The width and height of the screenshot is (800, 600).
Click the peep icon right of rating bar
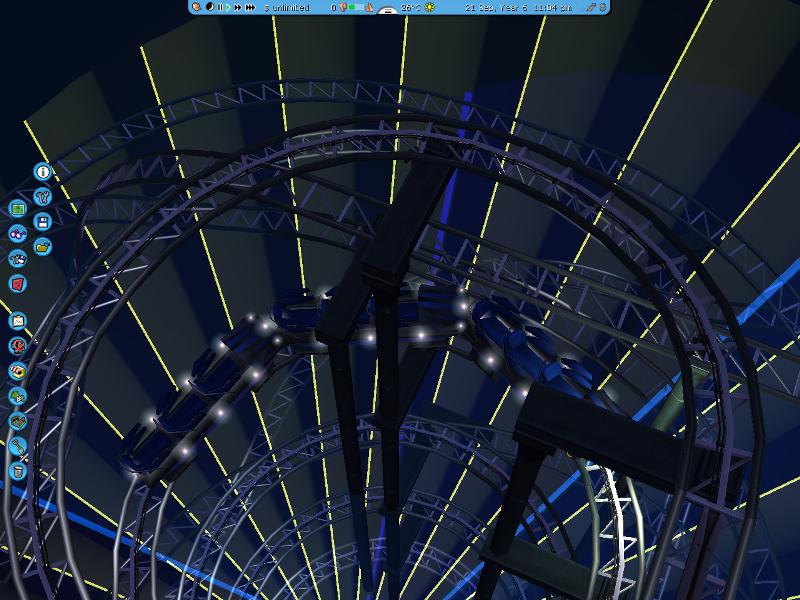pyautogui.click(x=369, y=8)
